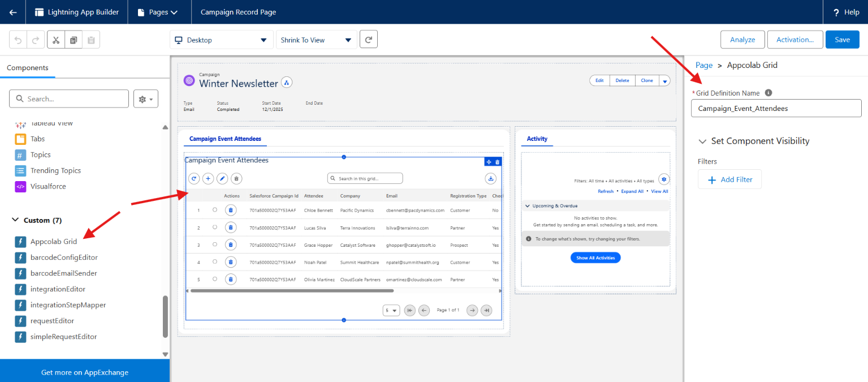Viewport: 868px width, 382px height.
Task: Click the delete icon in Noah Patel's row
Action: point(231,262)
